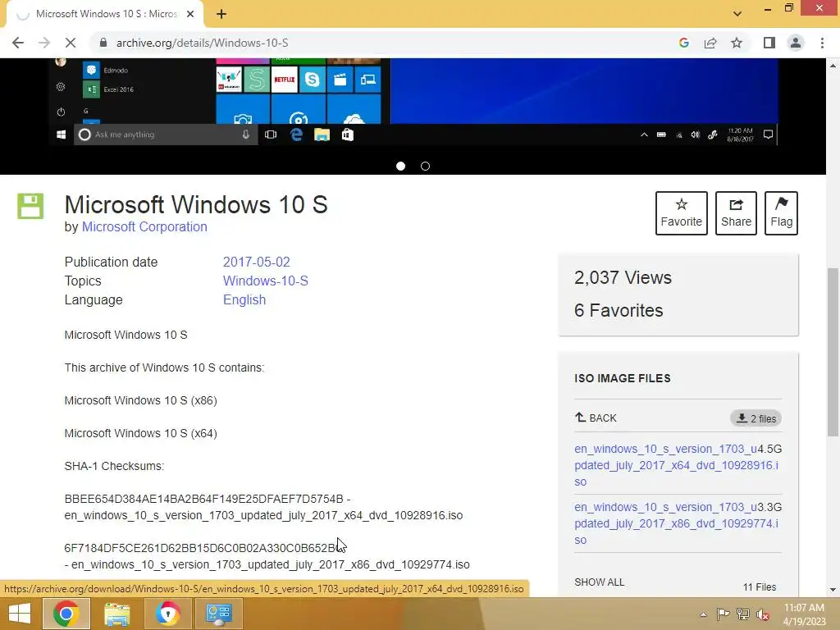This screenshot has width=840, height=630.
Task: Click network tray icon
Action: (742, 614)
